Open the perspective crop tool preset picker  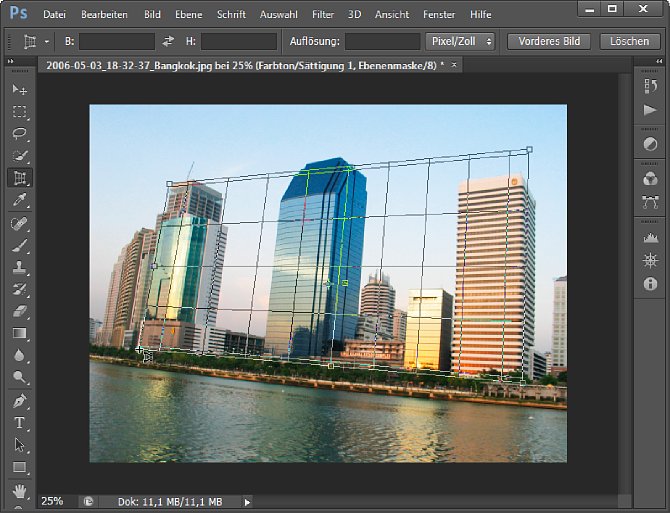click(x=34, y=42)
